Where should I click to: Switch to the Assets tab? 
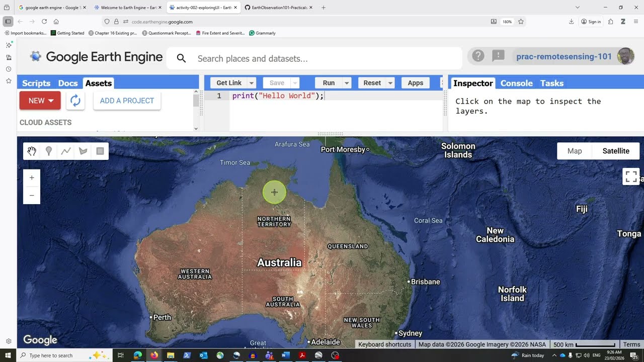[x=99, y=83]
